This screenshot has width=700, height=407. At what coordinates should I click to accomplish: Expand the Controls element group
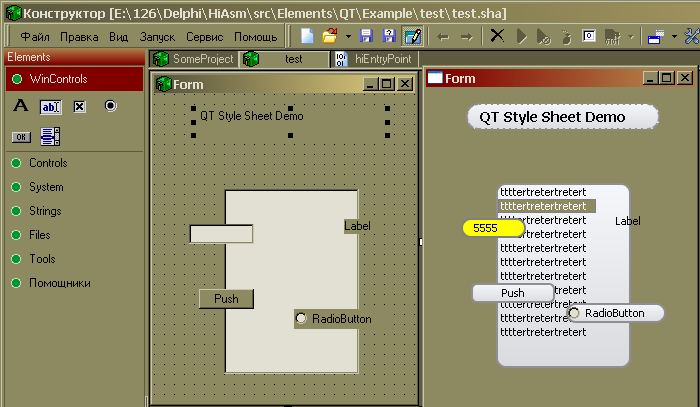pyautogui.click(x=48, y=163)
